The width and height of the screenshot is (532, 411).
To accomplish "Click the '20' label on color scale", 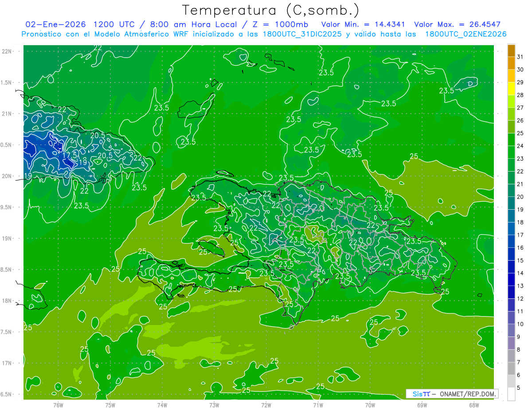I will pos(520,197).
